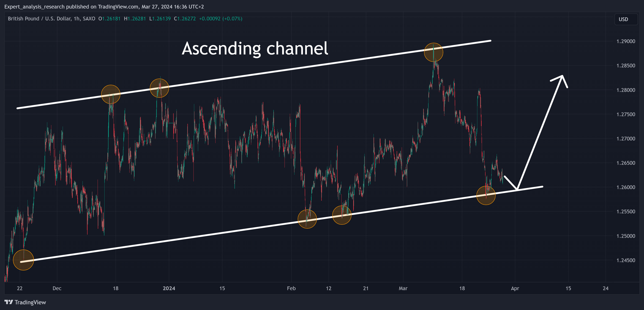Click the TradingView logo
This screenshot has width=644, height=310.
(25, 302)
